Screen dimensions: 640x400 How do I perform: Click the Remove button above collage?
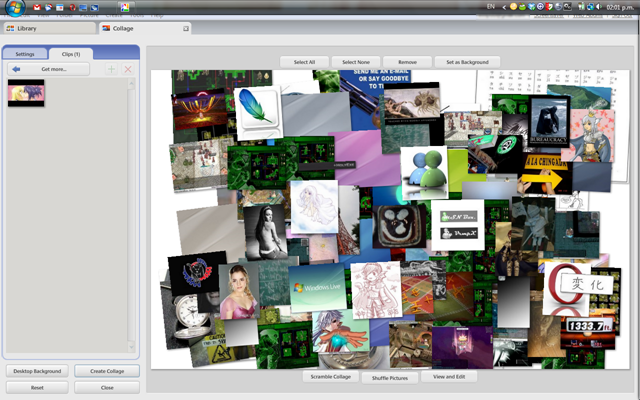[407, 62]
